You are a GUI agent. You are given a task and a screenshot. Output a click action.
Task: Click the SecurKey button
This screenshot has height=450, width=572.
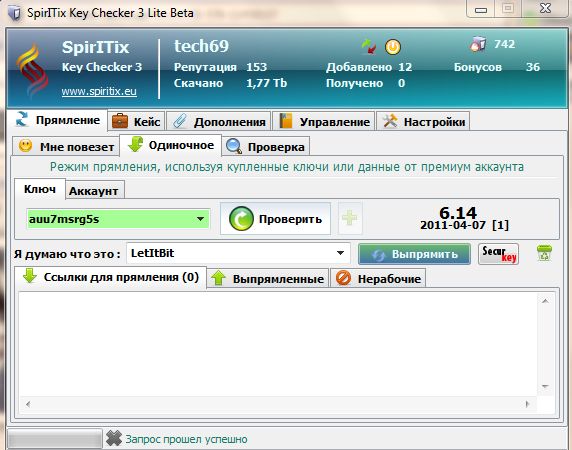point(498,254)
